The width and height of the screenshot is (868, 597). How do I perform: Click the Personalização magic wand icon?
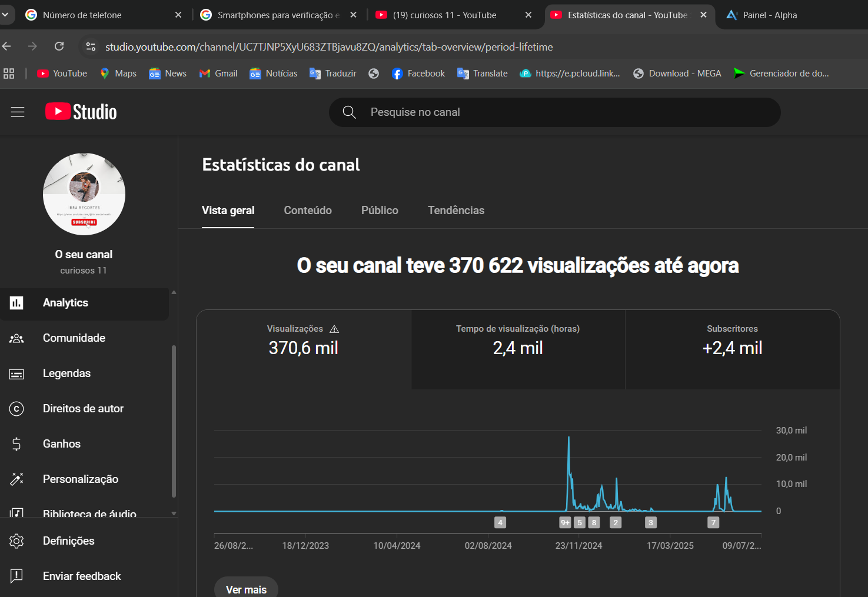pyautogui.click(x=16, y=479)
